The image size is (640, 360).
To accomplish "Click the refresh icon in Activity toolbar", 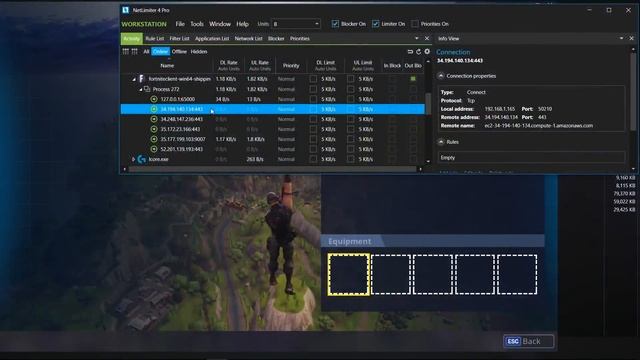I will (418, 52).
